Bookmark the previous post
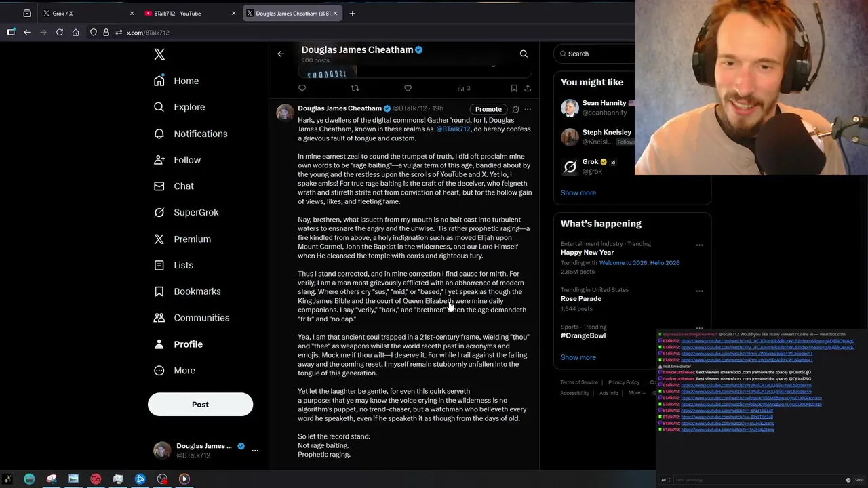This screenshot has width=868, height=488. point(514,88)
